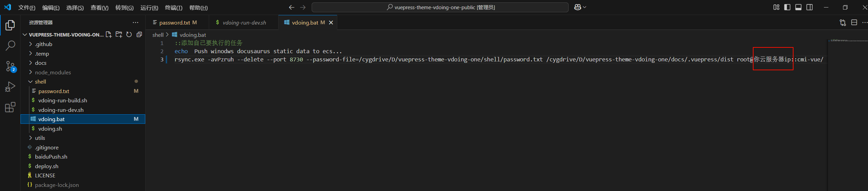
Task: Open vdoing-run-build.sh in explorer
Action: (83, 100)
